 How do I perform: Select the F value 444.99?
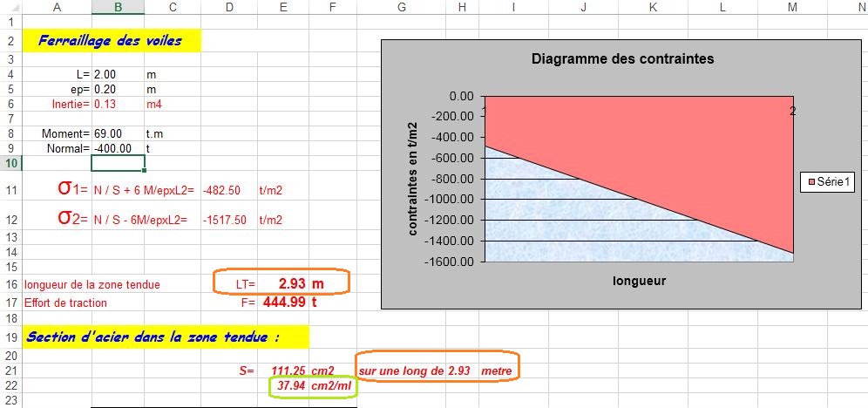284,303
